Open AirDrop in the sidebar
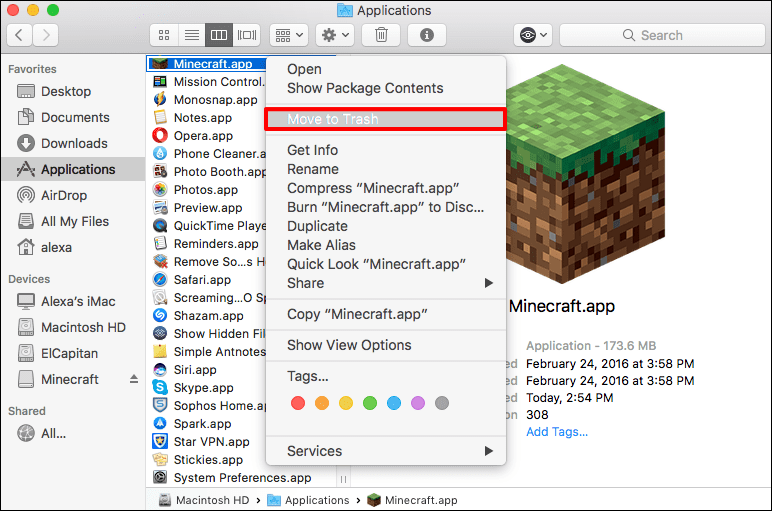This screenshot has height=511, width=772. pos(73,195)
